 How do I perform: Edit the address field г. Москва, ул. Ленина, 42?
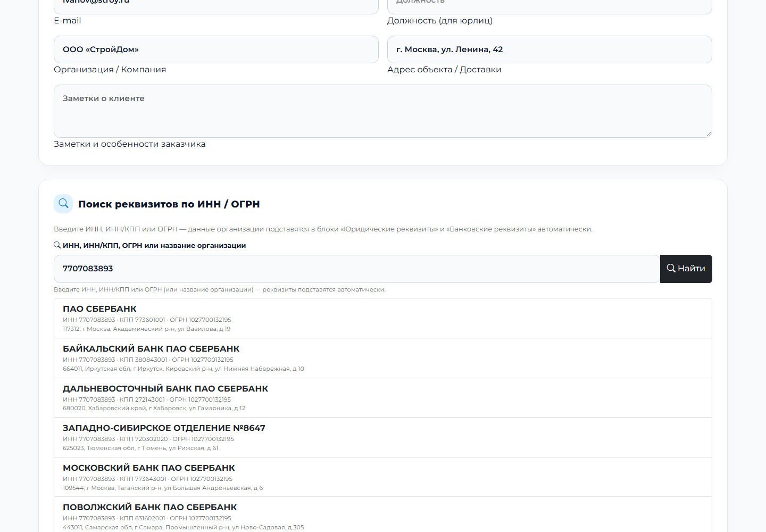pos(549,49)
